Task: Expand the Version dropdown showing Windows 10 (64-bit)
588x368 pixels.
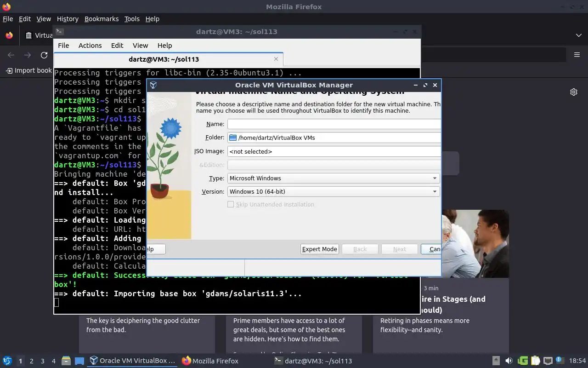Action: (334, 191)
